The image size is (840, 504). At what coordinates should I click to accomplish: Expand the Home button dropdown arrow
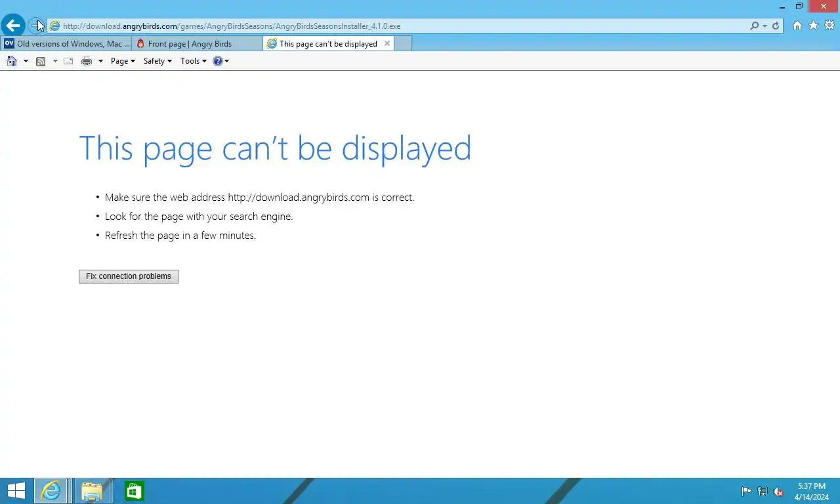(x=26, y=61)
